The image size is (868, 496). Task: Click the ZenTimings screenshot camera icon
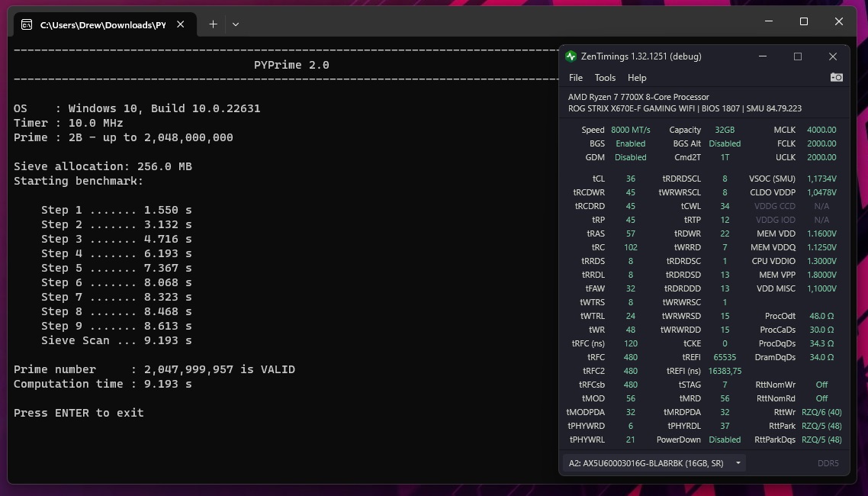point(837,78)
